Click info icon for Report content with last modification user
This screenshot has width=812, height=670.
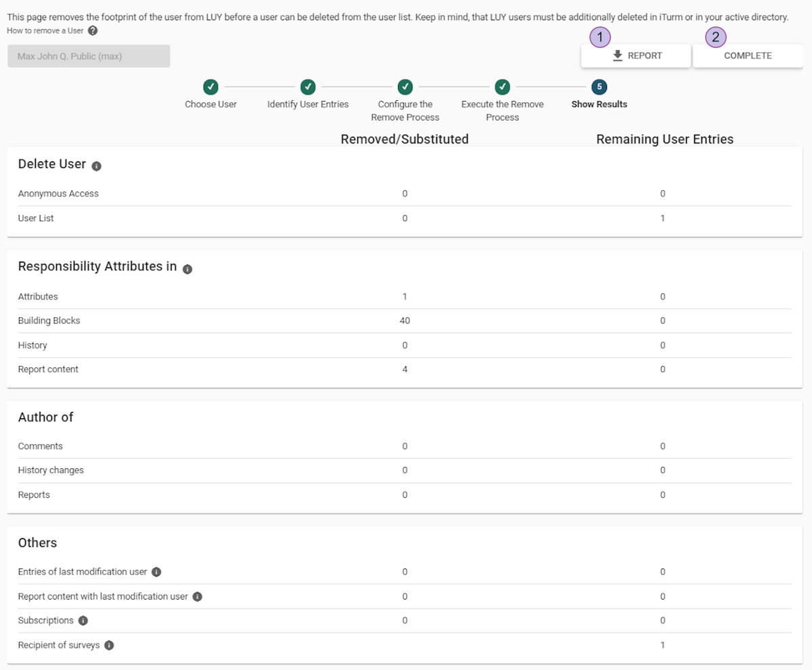(x=197, y=597)
